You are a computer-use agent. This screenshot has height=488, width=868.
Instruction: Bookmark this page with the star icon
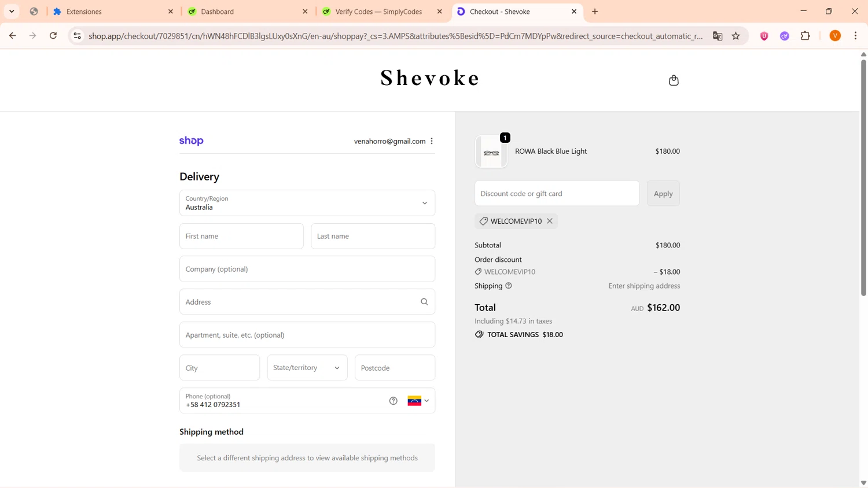point(736,36)
